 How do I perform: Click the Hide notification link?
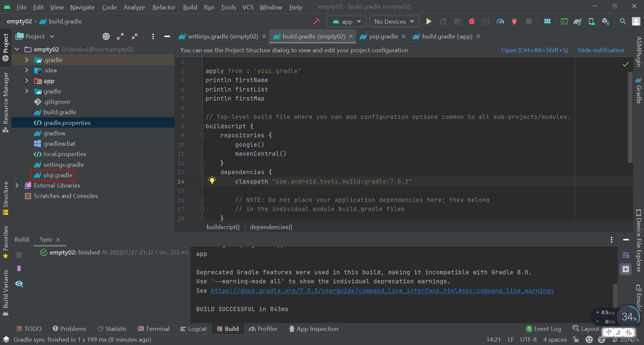601,50
